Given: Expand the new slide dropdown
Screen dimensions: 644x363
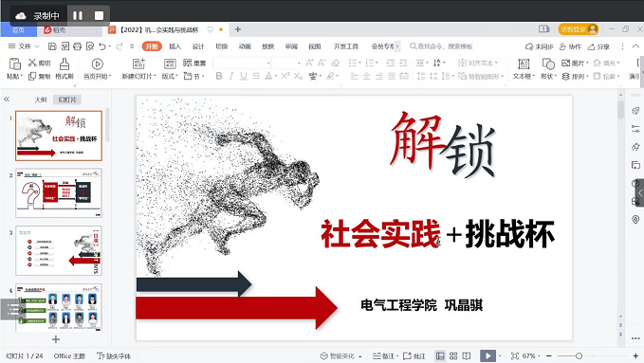Looking at the screenshot, I should (x=155, y=77).
